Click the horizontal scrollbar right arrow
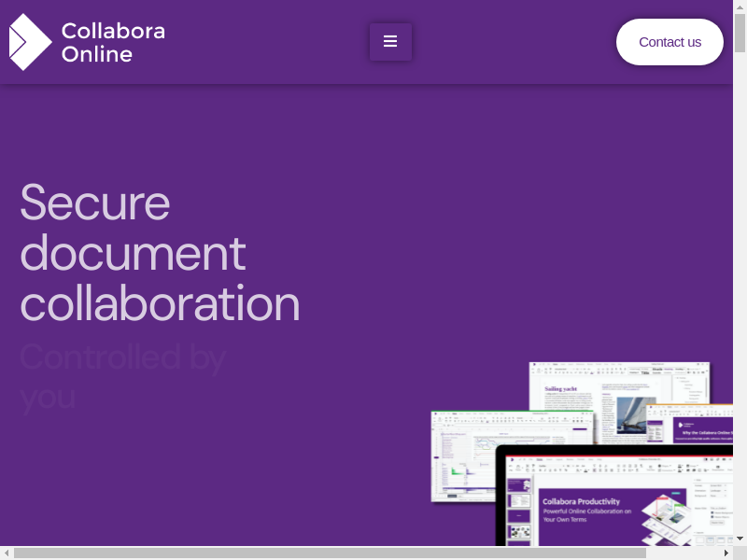This screenshot has height=560, width=747. [726, 553]
